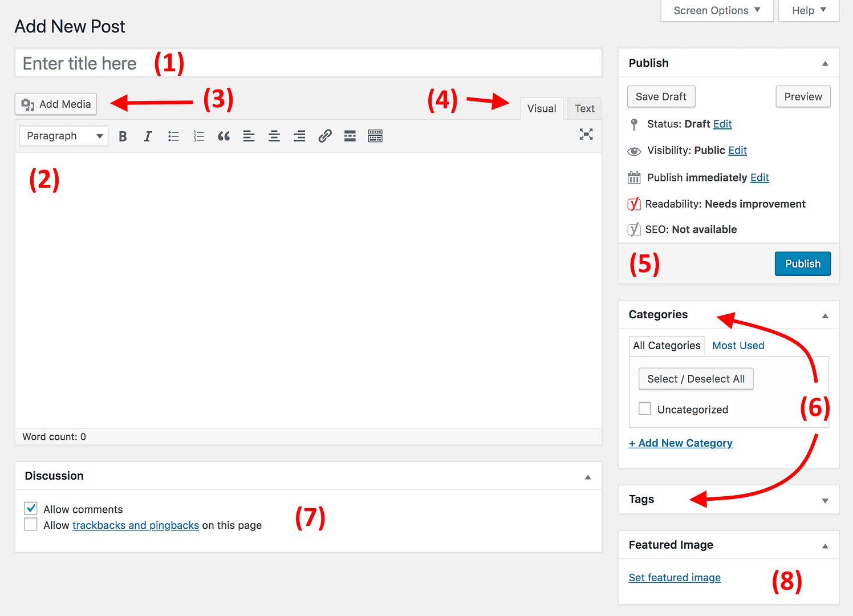Switch to the Text editing tab

[x=584, y=108]
